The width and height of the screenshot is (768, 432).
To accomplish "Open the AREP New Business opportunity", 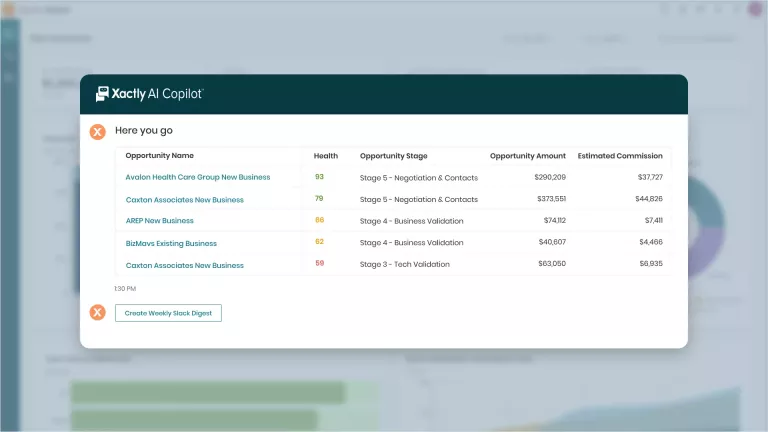I will (159, 221).
